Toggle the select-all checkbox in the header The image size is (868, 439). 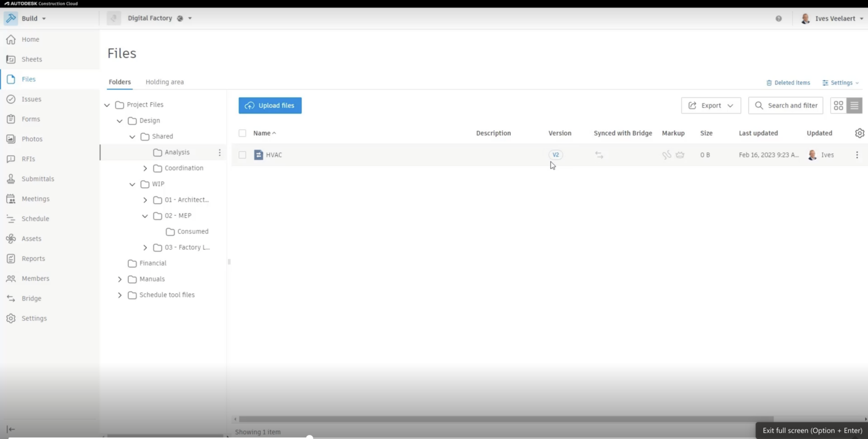242,133
